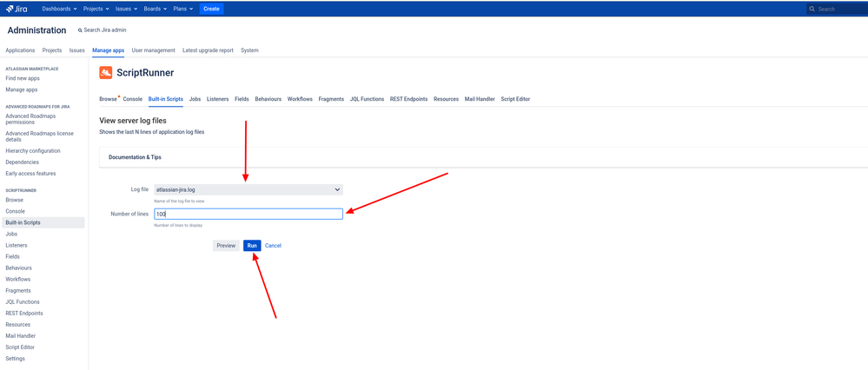The height and width of the screenshot is (370, 868).
Task: Open the Latest upgrade report tab
Action: click(209, 50)
